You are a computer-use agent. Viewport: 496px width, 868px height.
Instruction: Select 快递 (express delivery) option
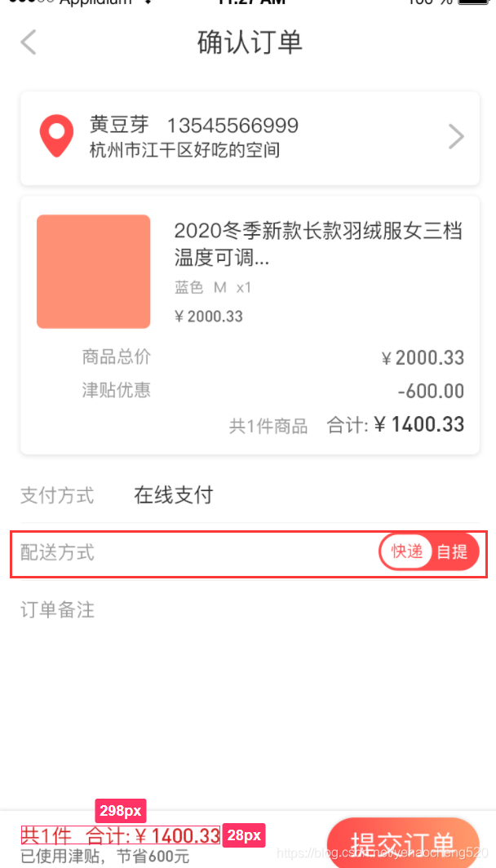click(405, 551)
